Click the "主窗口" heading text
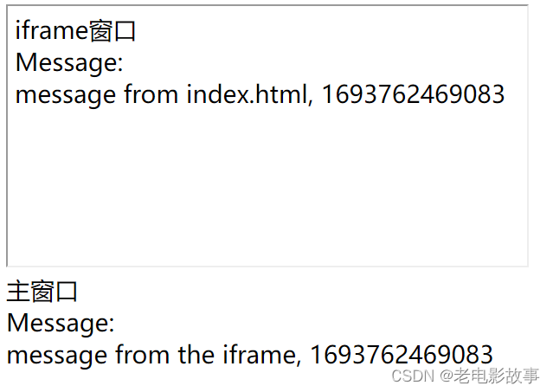 pyautogui.click(x=42, y=291)
